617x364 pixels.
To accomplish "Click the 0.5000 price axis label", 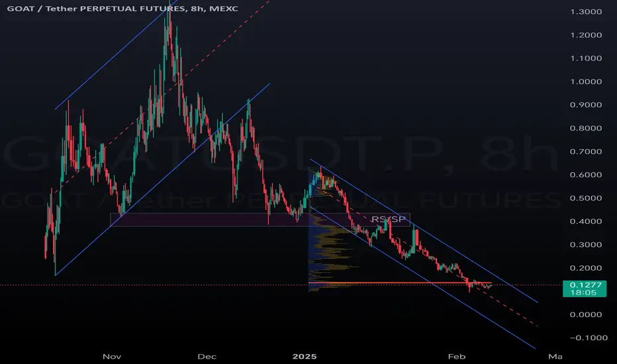I will 586,197.
